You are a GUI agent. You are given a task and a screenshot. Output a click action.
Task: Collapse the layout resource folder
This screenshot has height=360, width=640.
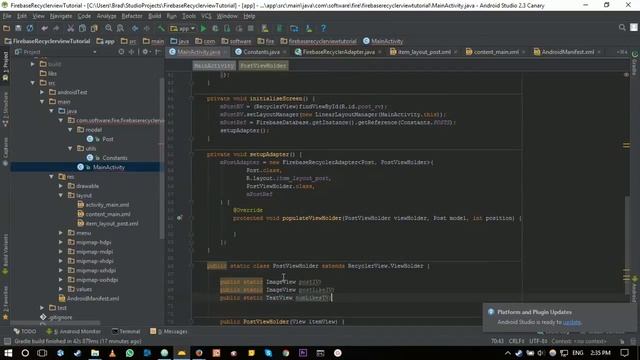tap(61, 196)
